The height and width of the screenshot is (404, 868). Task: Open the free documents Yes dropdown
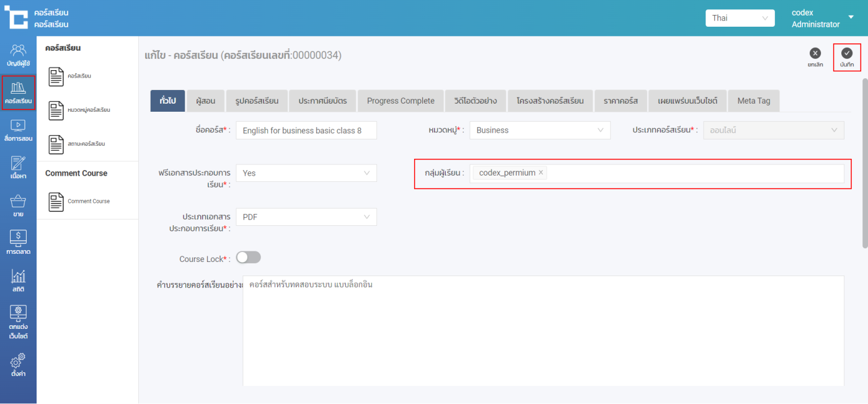coord(306,173)
